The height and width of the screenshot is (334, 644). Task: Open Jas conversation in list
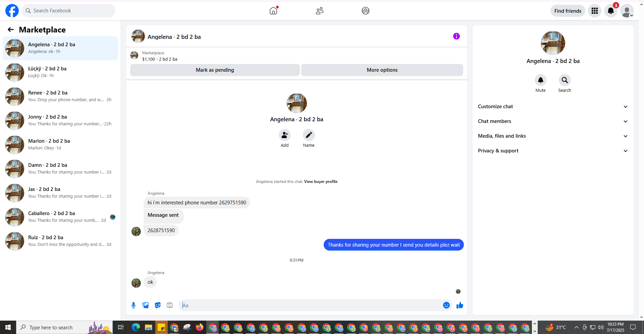(x=60, y=193)
